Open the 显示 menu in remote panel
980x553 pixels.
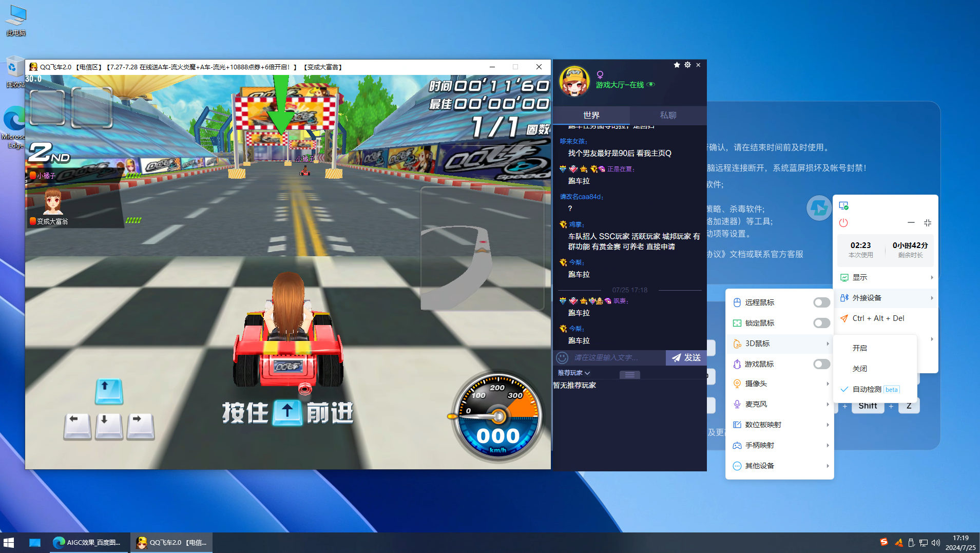886,277
